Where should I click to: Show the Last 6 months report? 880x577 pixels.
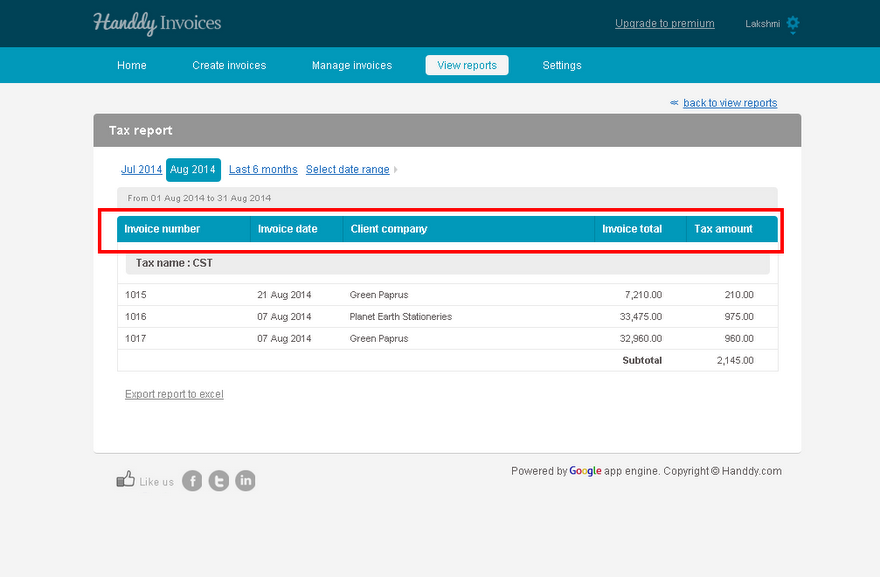[263, 170]
